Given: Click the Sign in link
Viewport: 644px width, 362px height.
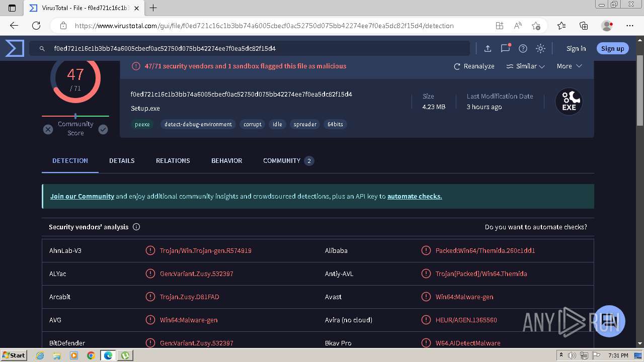Looking at the screenshot, I should point(576,49).
